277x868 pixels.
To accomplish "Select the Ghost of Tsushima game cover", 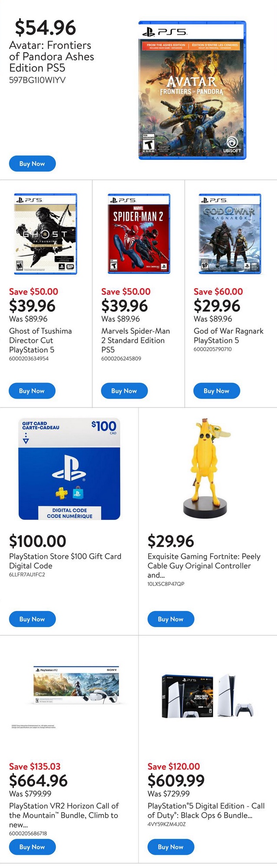I will 46,234.
